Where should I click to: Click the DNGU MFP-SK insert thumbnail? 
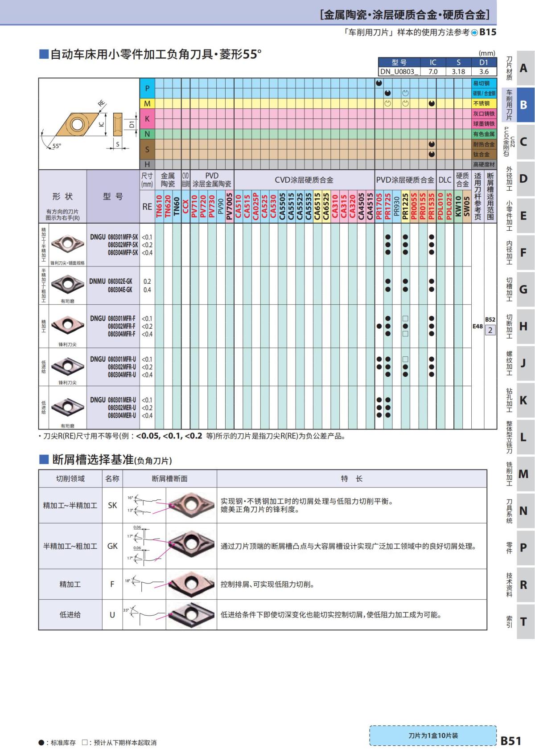[x=67, y=243]
